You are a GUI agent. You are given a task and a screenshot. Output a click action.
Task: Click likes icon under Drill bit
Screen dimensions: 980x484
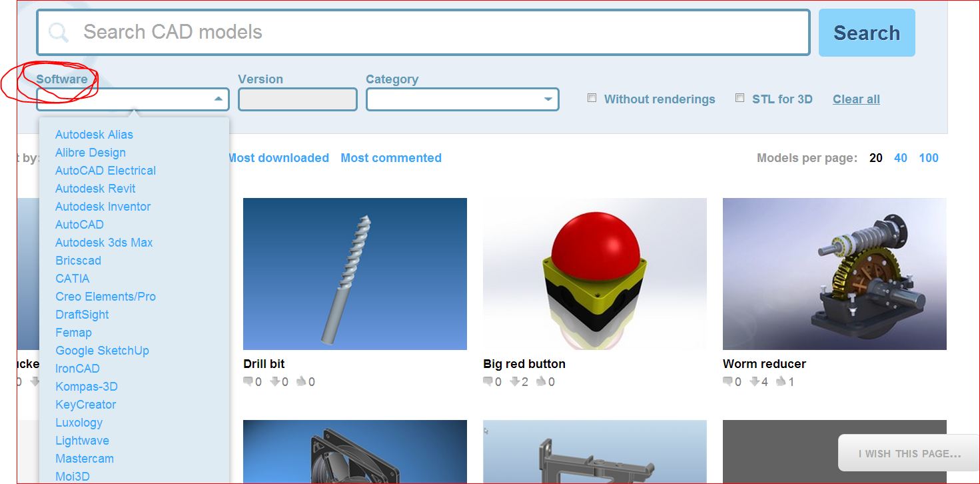[301, 382]
